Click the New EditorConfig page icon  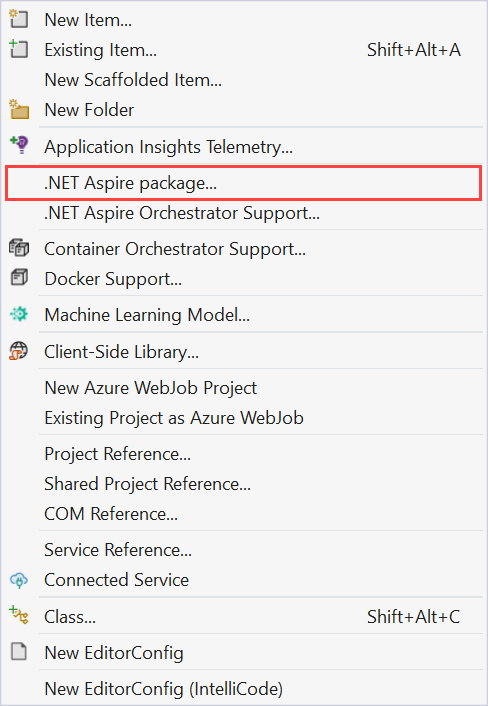tap(19, 652)
